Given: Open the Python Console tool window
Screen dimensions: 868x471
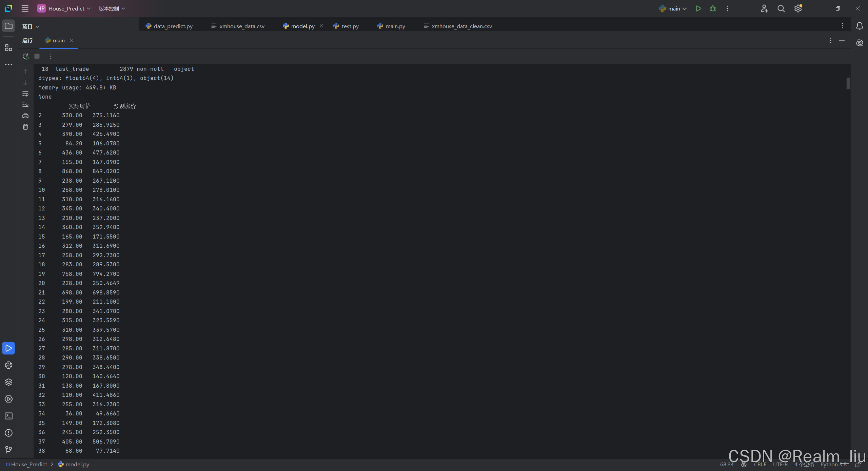Looking at the screenshot, I should [8, 365].
